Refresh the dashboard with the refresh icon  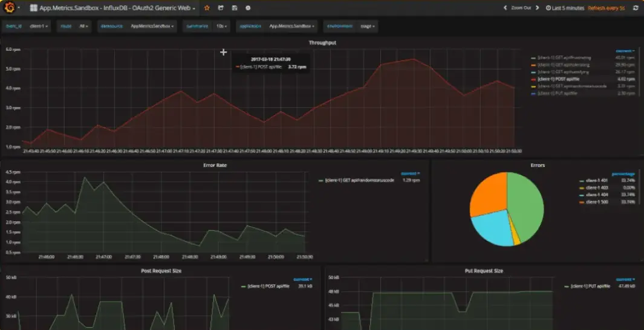(x=636, y=8)
